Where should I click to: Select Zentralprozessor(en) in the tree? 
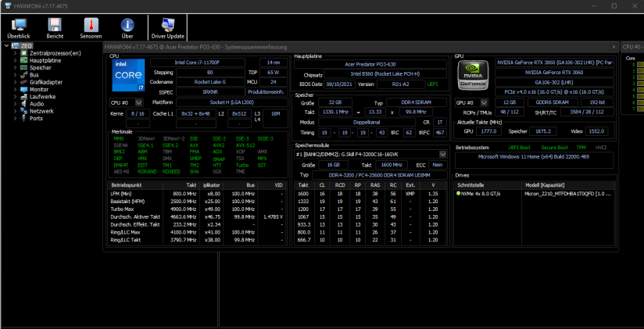(55, 53)
